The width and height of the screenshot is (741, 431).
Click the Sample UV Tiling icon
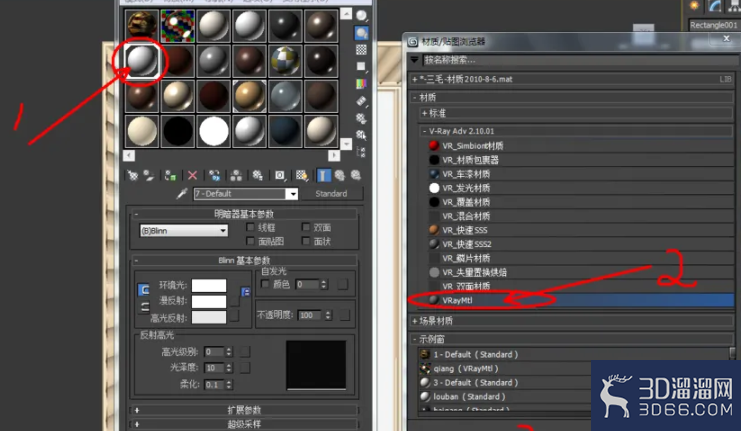tap(362, 67)
